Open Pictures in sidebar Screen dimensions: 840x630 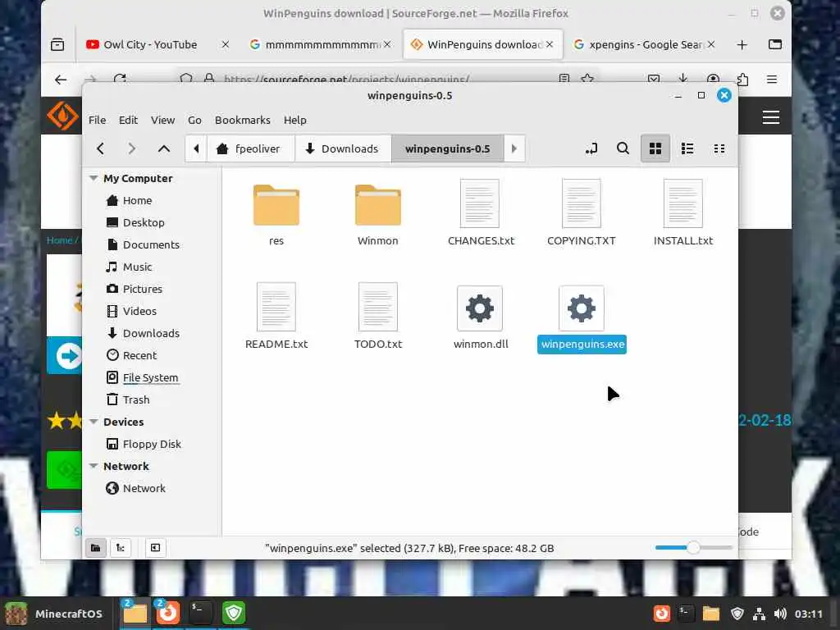tap(143, 289)
